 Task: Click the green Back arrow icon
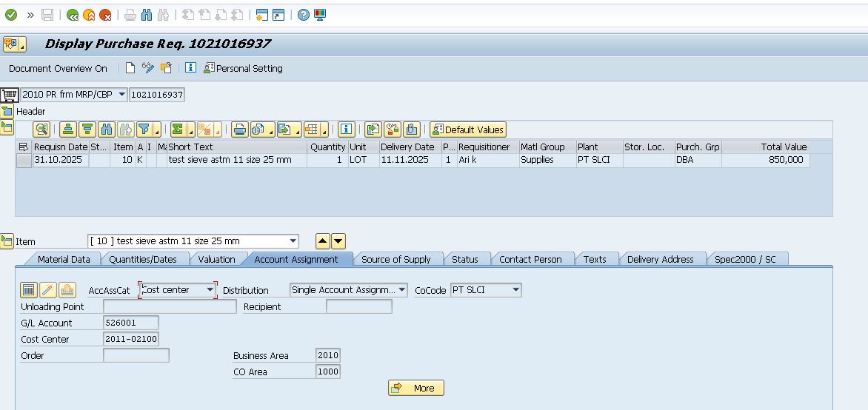coord(73,15)
